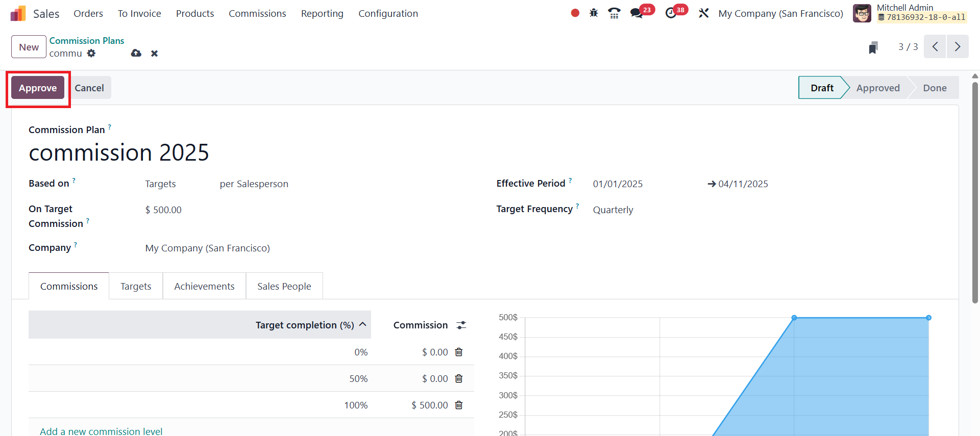Open the gear actions menu beside commu

click(x=91, y=53)
